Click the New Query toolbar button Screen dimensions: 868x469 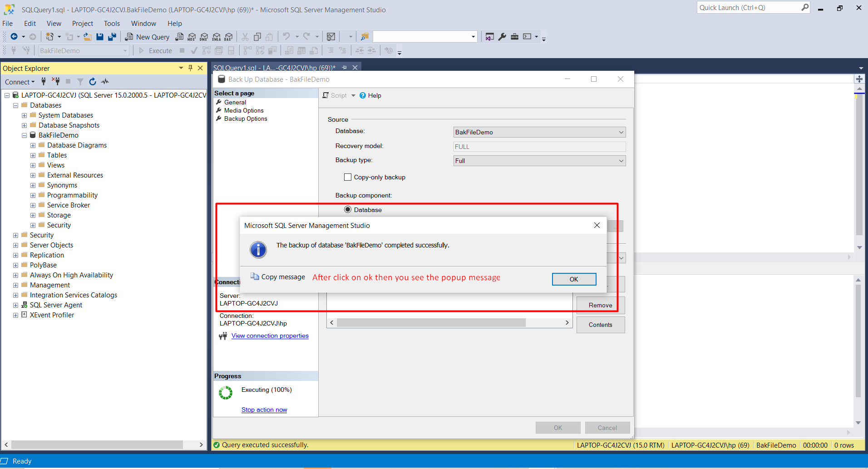tap(148, 37)
